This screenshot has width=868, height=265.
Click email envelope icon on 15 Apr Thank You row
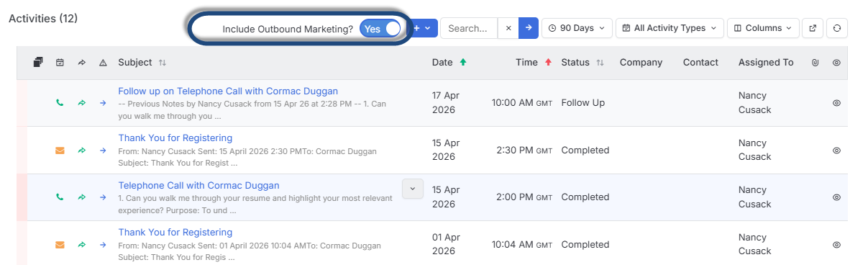click(60, 151)
